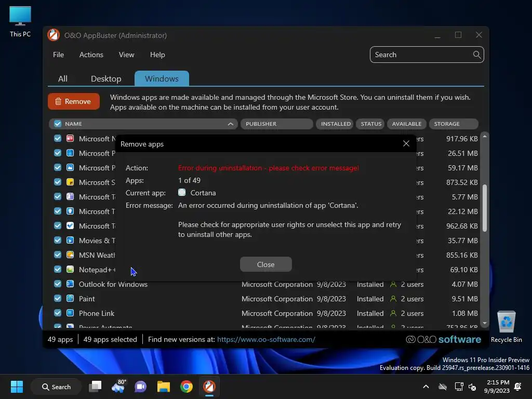Image resolution: width=532 pixels, height=399 pixels.
Task: Uncheck the MSN Weather checkbox
Action: (58, 255)
